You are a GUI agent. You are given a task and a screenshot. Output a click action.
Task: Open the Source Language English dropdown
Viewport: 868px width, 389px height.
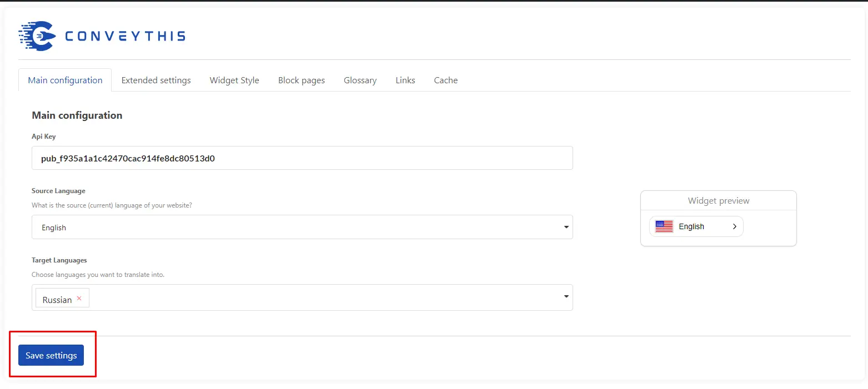[x=302, y=227]
